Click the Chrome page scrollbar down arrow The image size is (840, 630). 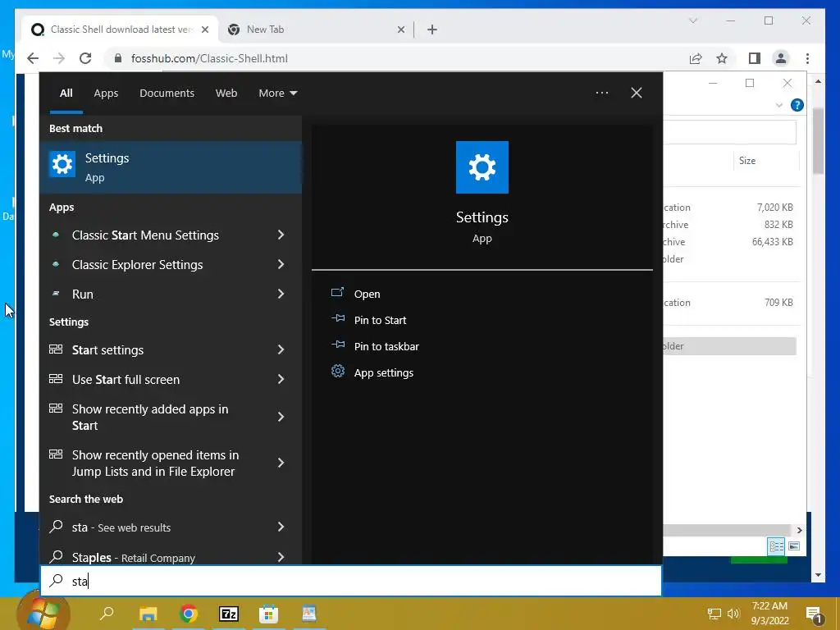(818, 575)
